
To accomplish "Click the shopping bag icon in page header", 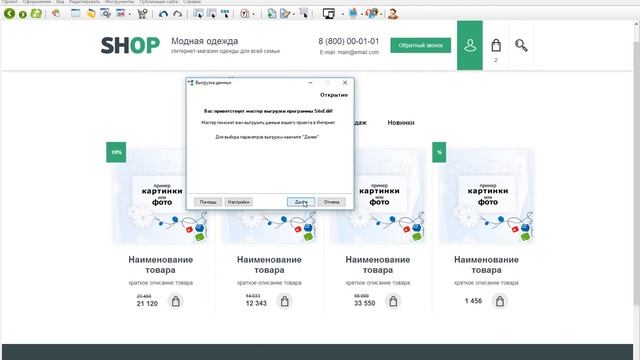I will click(496, 45).
